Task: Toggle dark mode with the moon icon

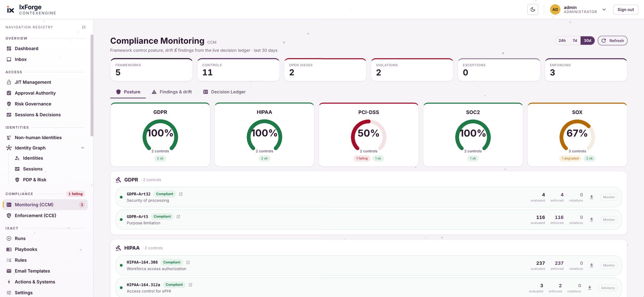Action: point(533,10)
